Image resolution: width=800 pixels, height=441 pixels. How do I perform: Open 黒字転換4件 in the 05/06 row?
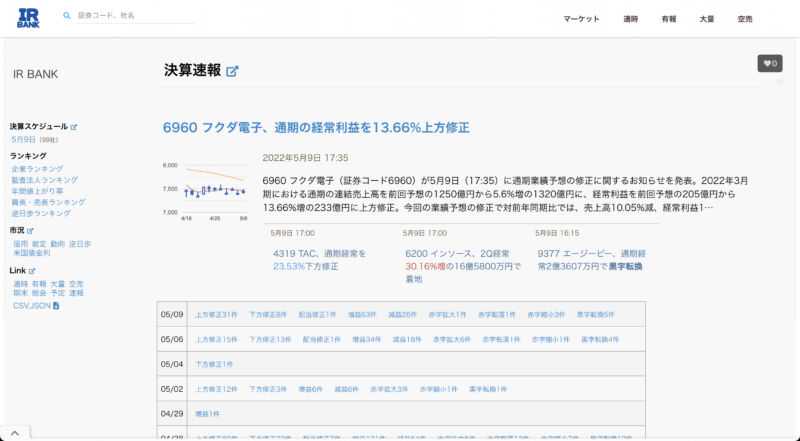click(600, 339)
